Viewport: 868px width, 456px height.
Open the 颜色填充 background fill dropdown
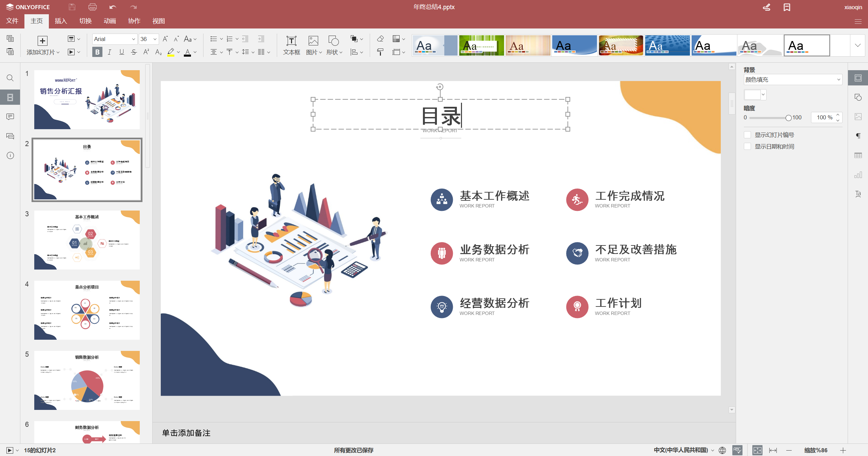click(x=793, y=80)
